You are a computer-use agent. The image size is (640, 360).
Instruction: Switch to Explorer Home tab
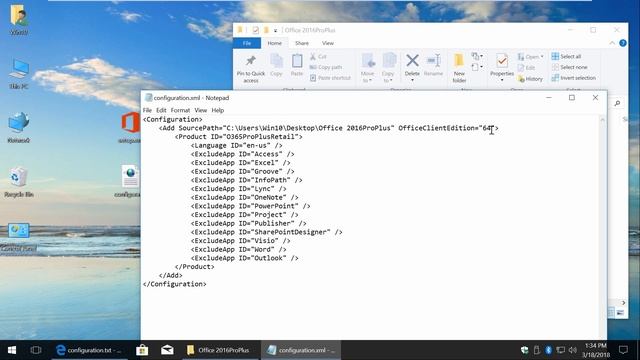(x=274, y=43)
